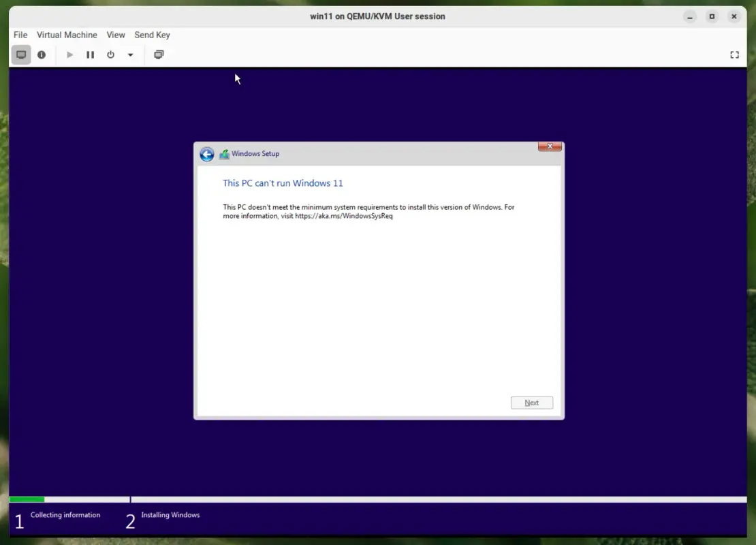Show the graphical console view
Viewport: 756px width, 545px height.
pos(20,54)
